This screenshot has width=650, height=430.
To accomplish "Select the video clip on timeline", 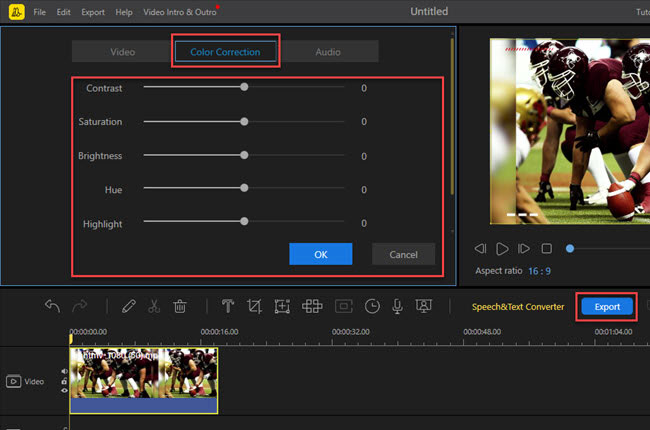I will [x=143, y=380].
